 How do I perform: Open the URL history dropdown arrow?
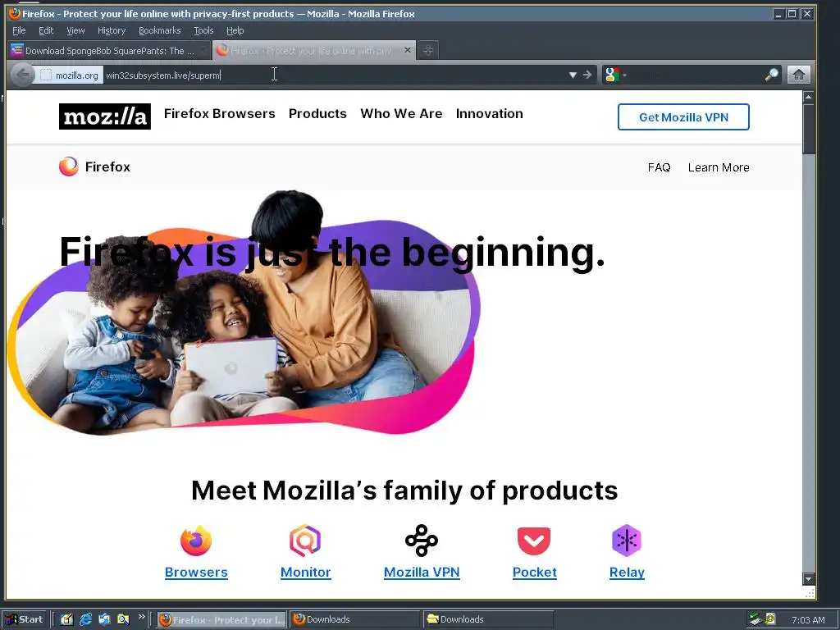pos(573,75)
